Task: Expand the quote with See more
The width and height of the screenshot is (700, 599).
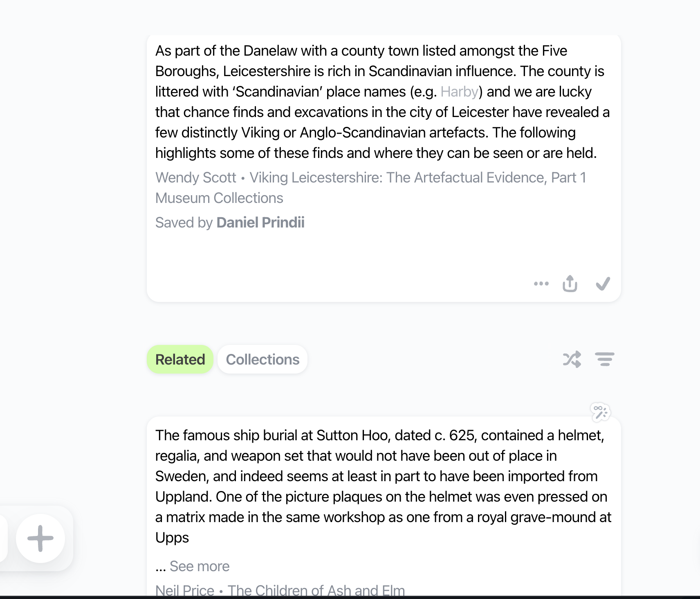Action: pos(200,566)
